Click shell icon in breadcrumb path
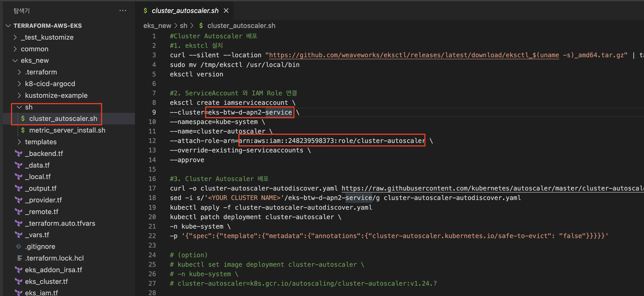The width and height of the screenshot is (644, 296). click(201, 26)
